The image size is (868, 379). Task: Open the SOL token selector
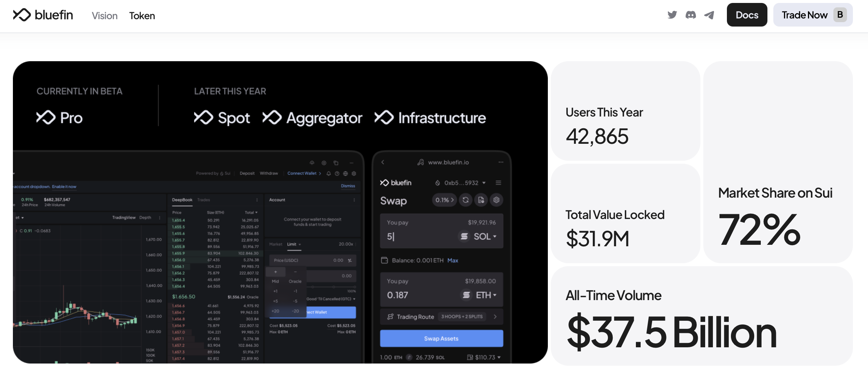[478, 236]
